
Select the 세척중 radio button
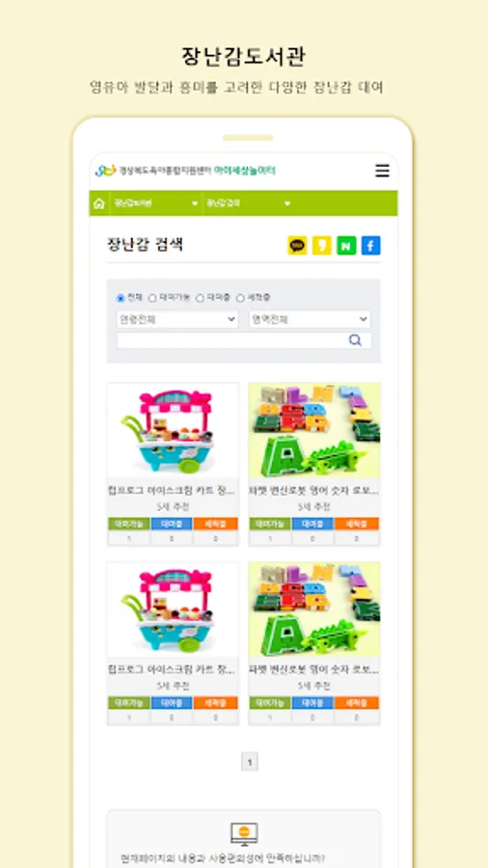click(x=240, y=298)
